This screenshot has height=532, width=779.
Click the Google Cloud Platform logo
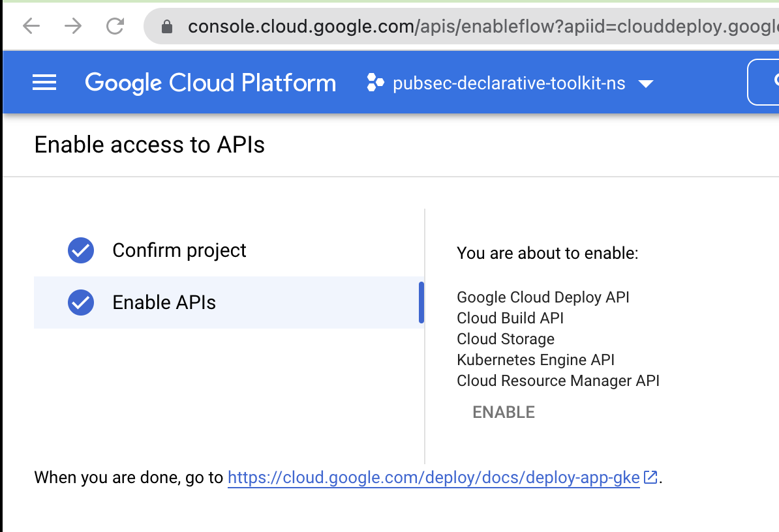click(x=210, y=83)
